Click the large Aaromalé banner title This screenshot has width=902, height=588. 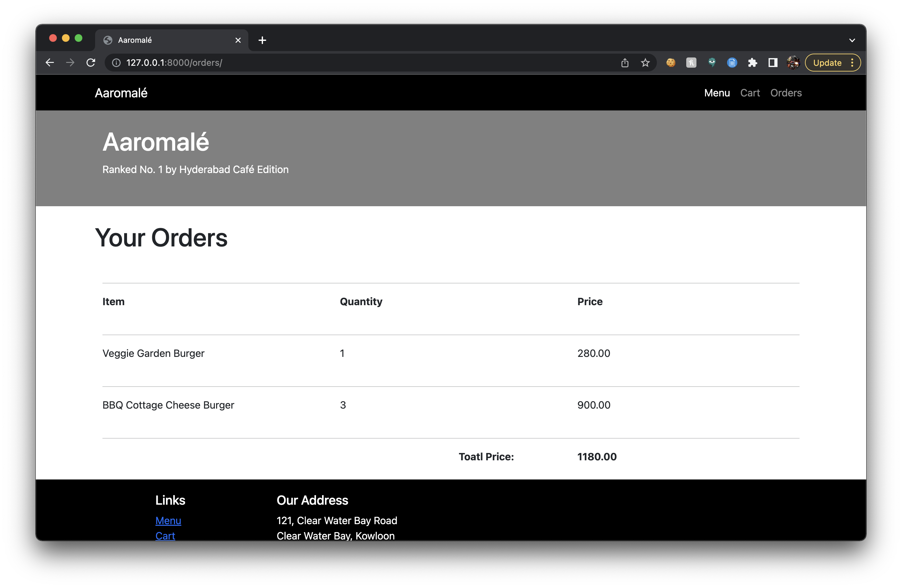pyautogui.click(x=156, y=142)
